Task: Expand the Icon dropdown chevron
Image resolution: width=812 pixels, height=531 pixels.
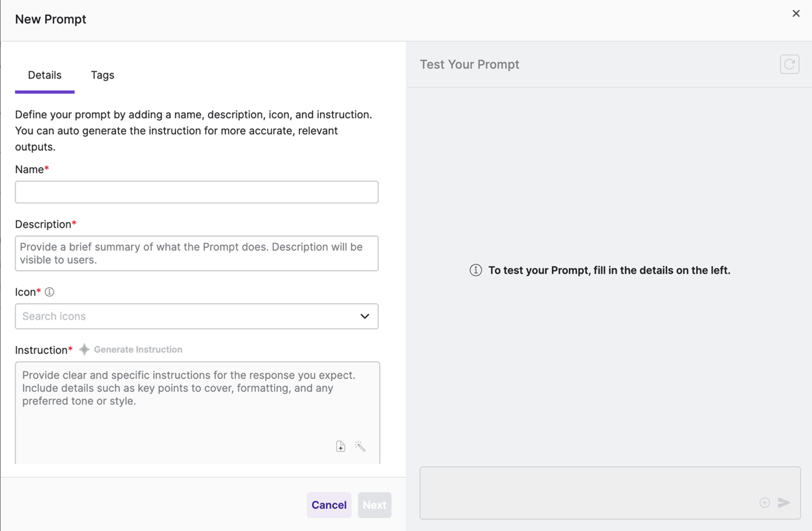Action: pos(365,316)
